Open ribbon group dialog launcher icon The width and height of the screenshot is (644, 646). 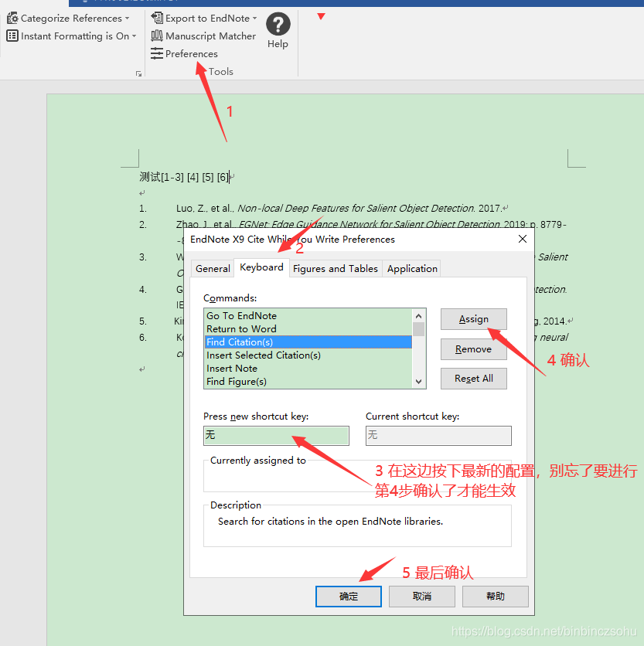(138, 73)
